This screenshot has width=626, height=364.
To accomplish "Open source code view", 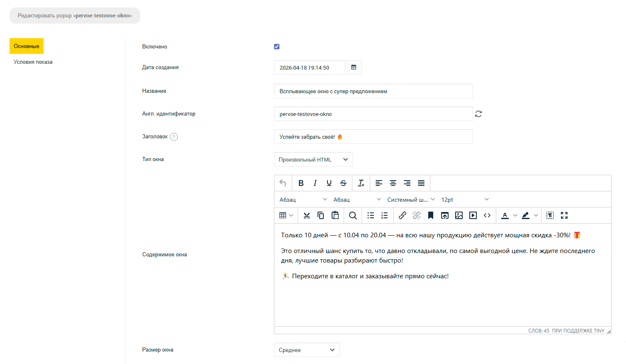I will pos(487,215).
